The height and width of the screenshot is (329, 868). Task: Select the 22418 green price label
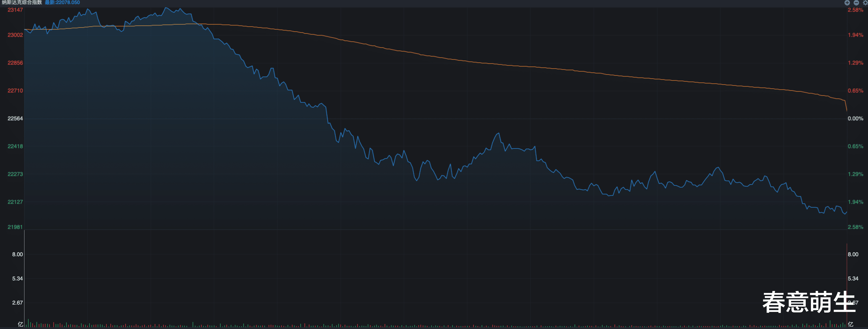pos(15,146)
